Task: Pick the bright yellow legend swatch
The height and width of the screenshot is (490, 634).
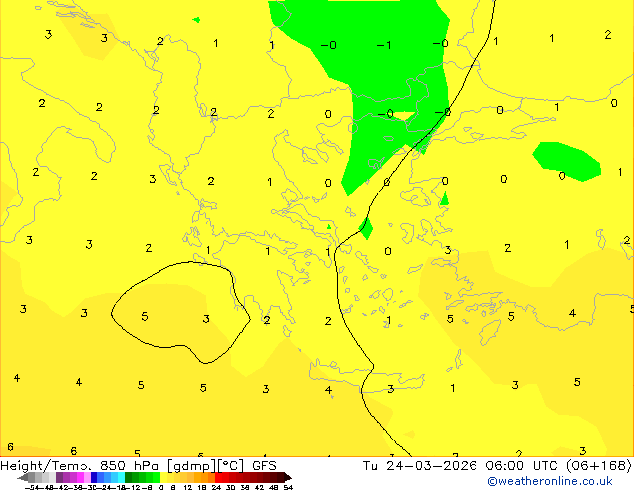Action: pos(163,477)
